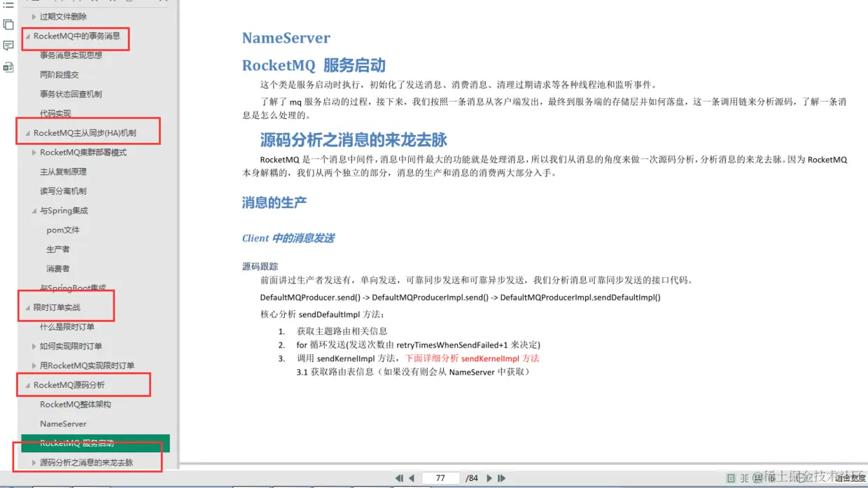Image resolution: width=868 pixels, height=488 pixels.
Task: Click the 消息的生产 heading
Action: pos(274,203)
